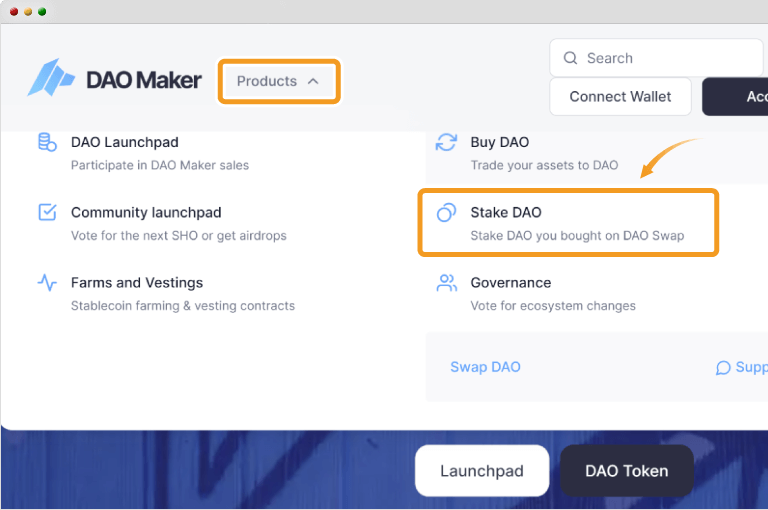
Task: Minimize the window with yellow button
Action: (28, 12)
